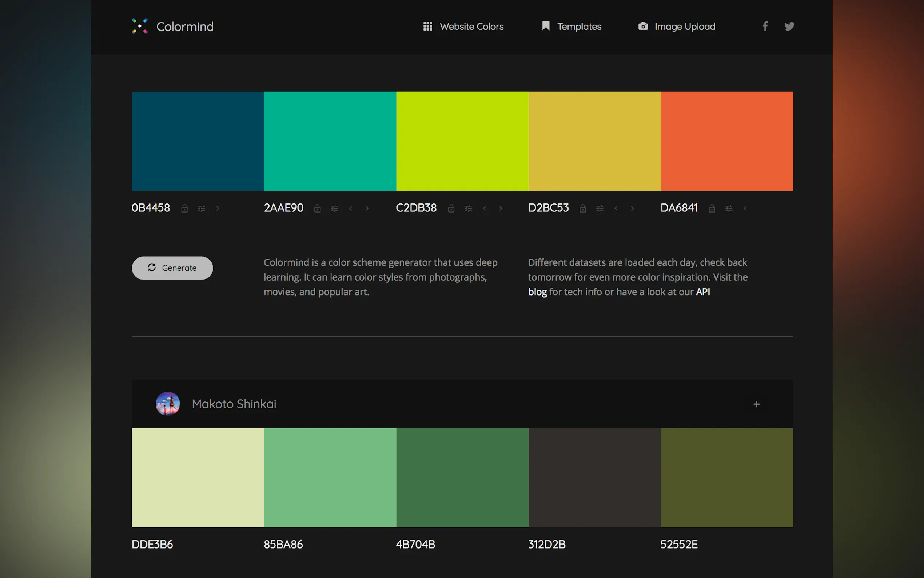Move color 0B4458 right with the chevron
The height and width of the screenshot is (578, 924).
click(x=218, y=208)
